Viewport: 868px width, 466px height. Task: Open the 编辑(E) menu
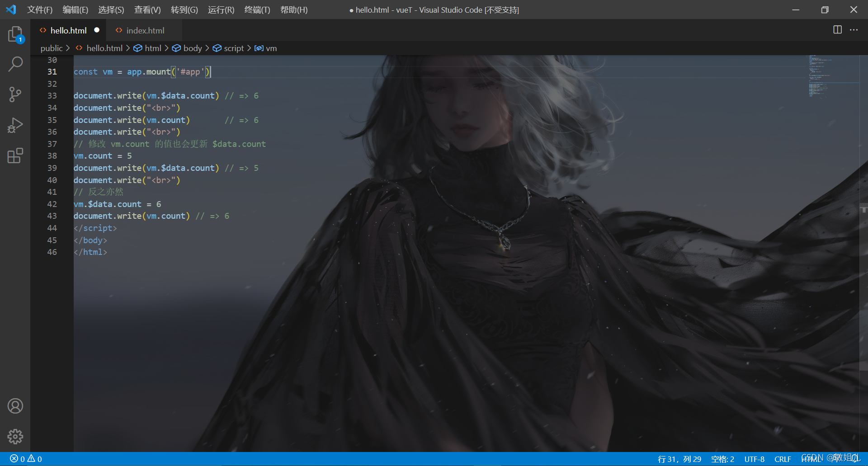tap(75, 9)
